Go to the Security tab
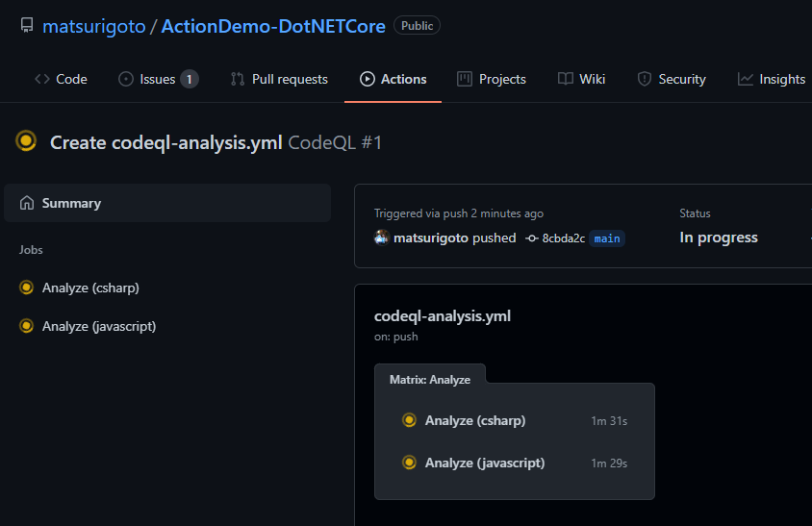This screenshot has height=526, width=812. 672,79
